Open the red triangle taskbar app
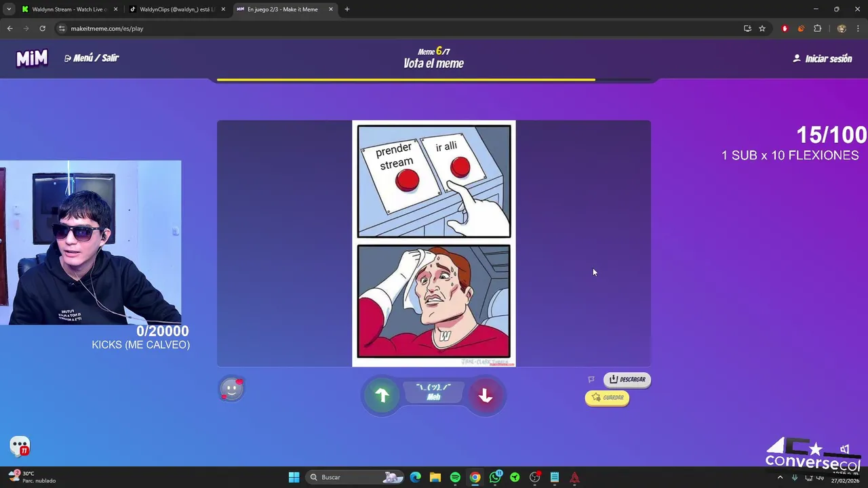 coord(574,477)
